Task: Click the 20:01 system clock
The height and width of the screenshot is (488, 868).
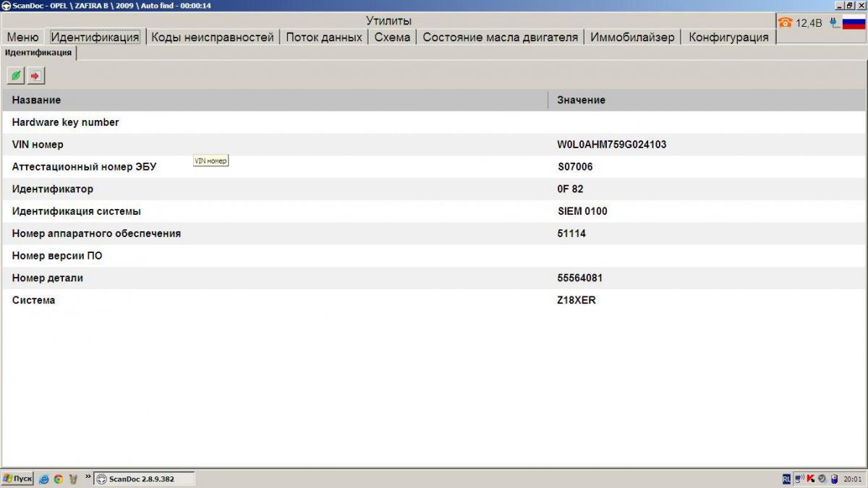Action: 853,479
